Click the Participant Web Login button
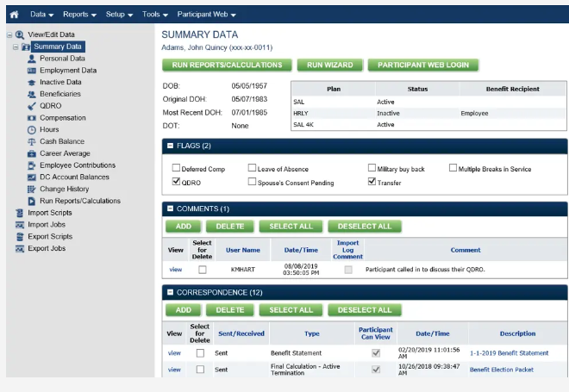 click(x=422, y=65)
